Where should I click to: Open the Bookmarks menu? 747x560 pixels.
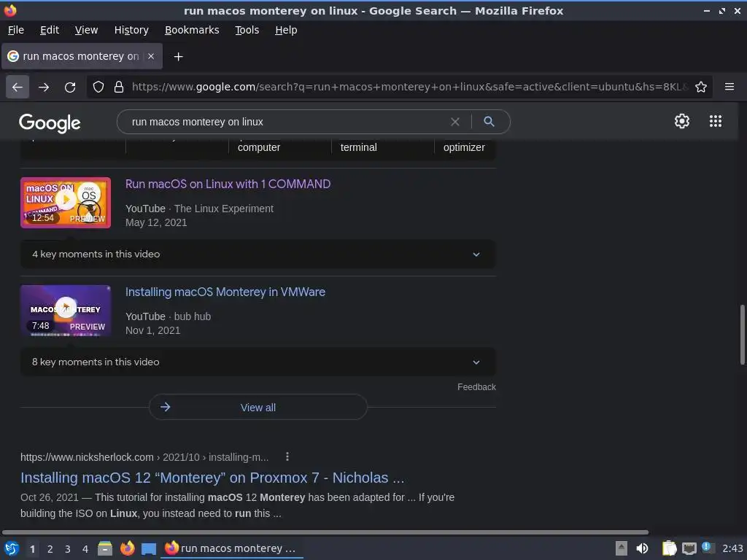192,30
